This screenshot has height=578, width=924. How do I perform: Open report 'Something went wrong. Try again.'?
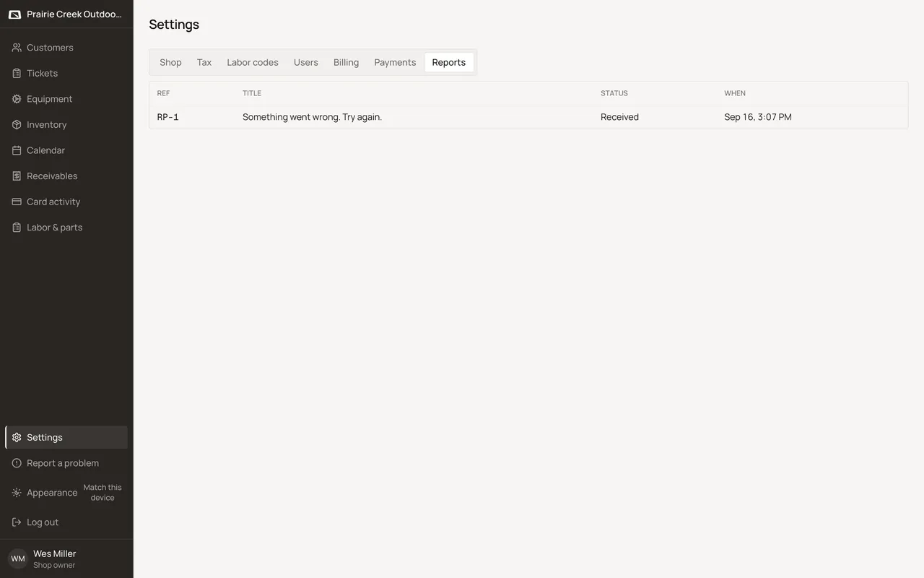(312, 117)
